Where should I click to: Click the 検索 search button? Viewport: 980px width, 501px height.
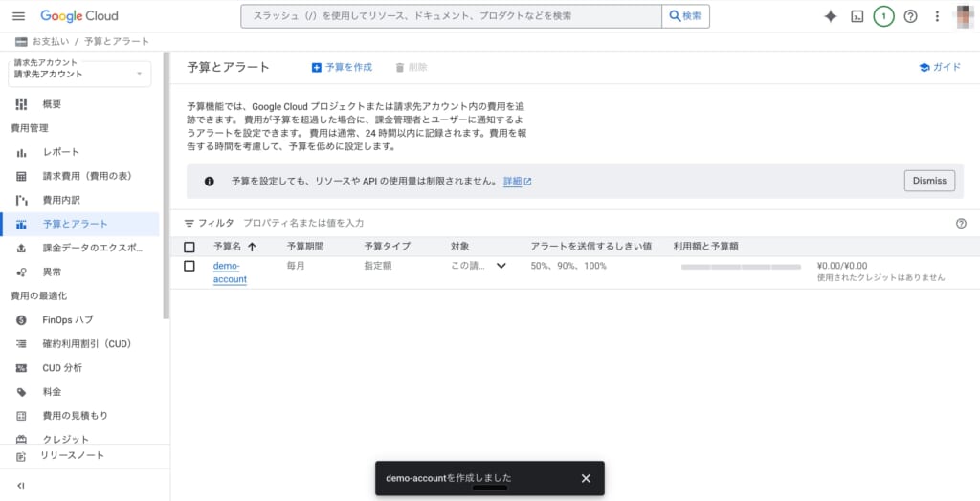tap(685, 16)
